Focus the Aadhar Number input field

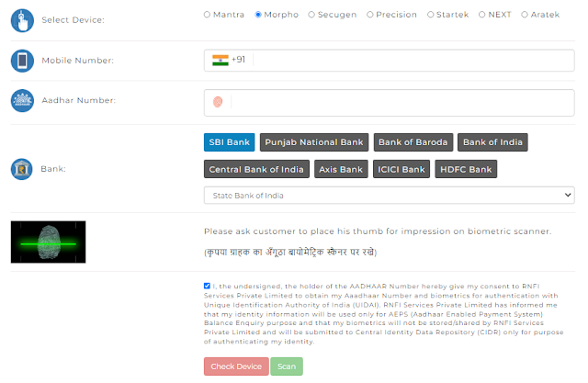pos(389,103)
